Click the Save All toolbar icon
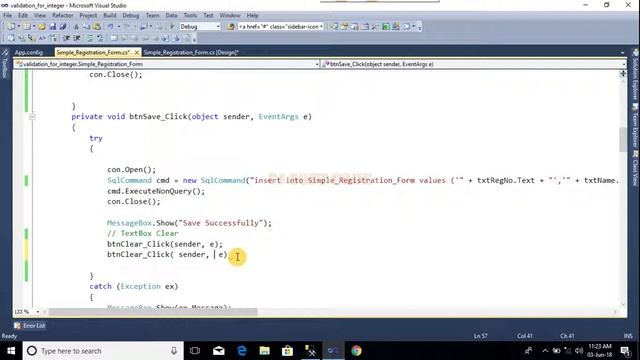 pyautogui.click(x=62, y=27)
